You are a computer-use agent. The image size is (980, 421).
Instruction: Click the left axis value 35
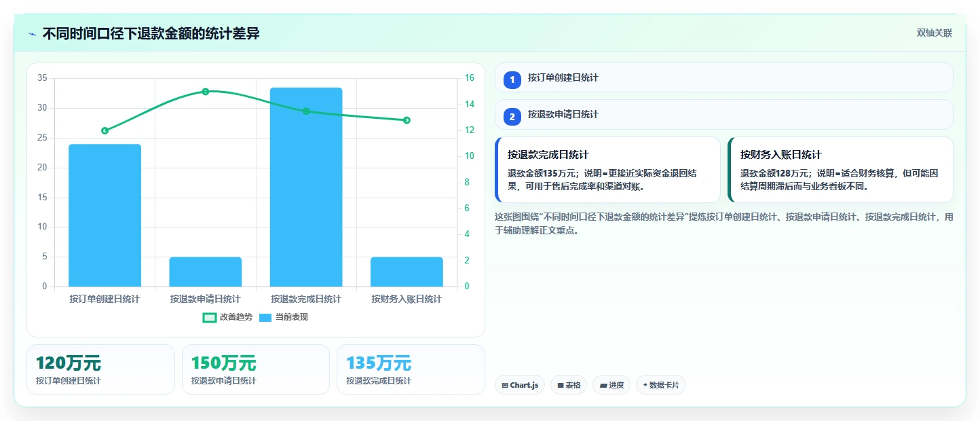(x=42, y=78)
